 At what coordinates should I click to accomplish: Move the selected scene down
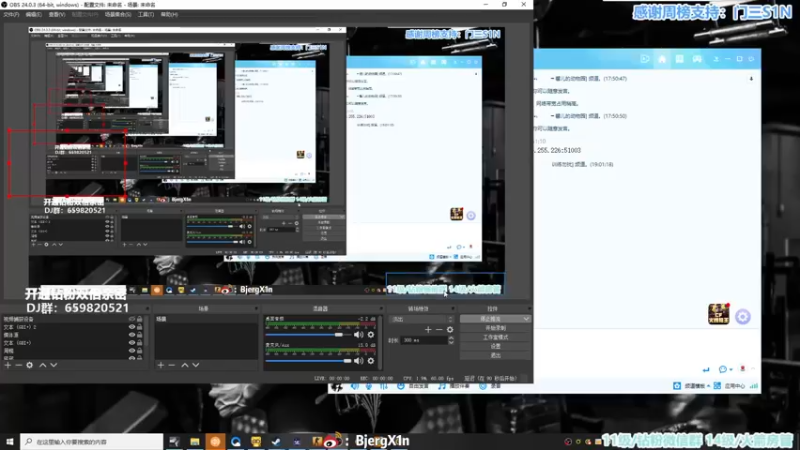(195, 365)
